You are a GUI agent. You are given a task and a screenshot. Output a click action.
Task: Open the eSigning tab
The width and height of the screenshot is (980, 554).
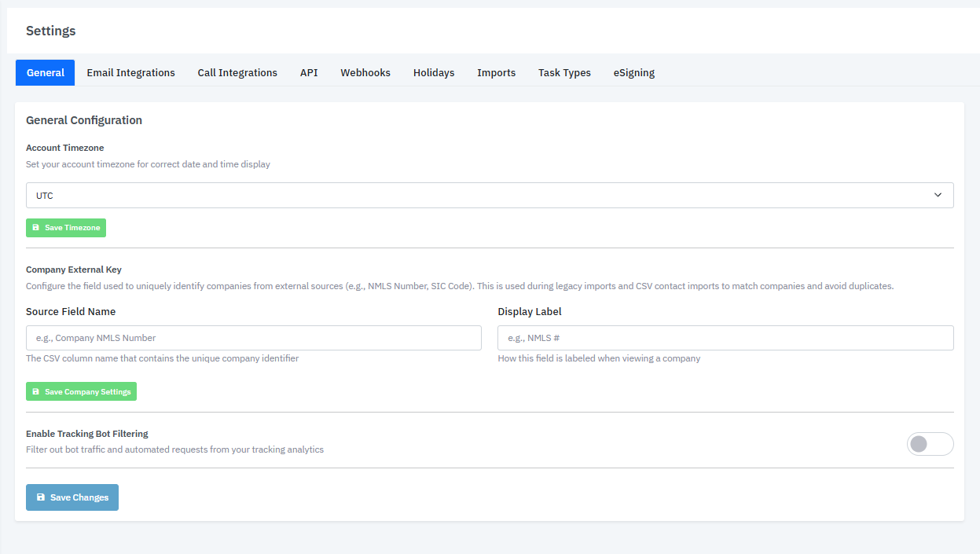pos(633,72)
